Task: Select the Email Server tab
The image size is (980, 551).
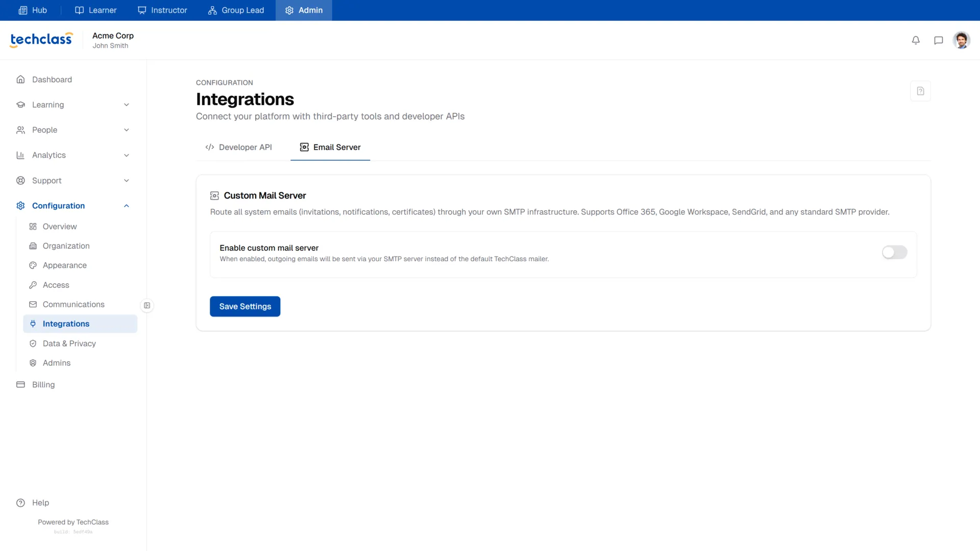Action: pos(330,147)
